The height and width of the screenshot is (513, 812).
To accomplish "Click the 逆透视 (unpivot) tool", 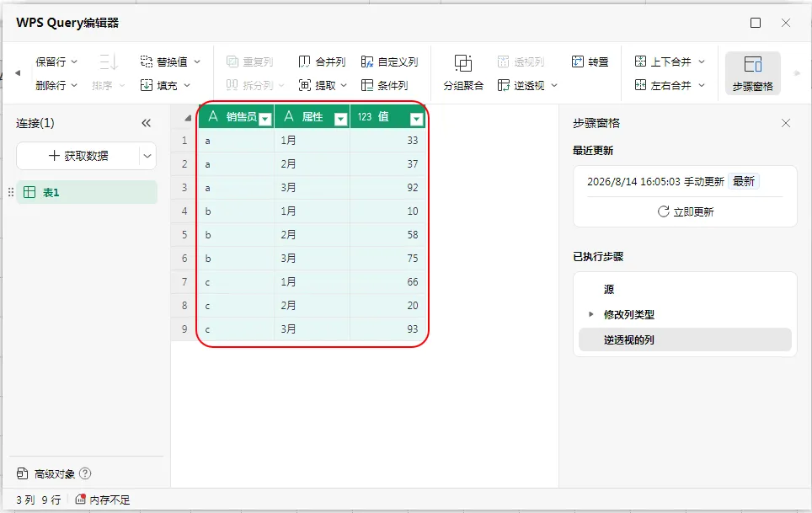I will (521, 85).
